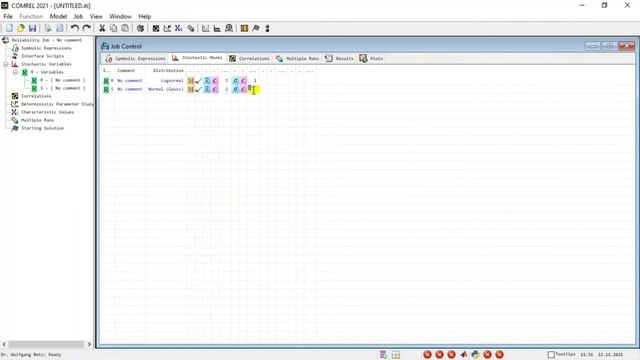Click the yellow highlighted input cell

pos(253,89)
